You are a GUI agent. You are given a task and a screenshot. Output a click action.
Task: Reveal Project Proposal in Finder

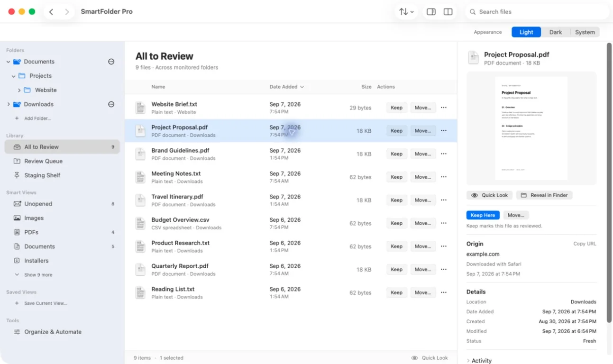(544, 195)
